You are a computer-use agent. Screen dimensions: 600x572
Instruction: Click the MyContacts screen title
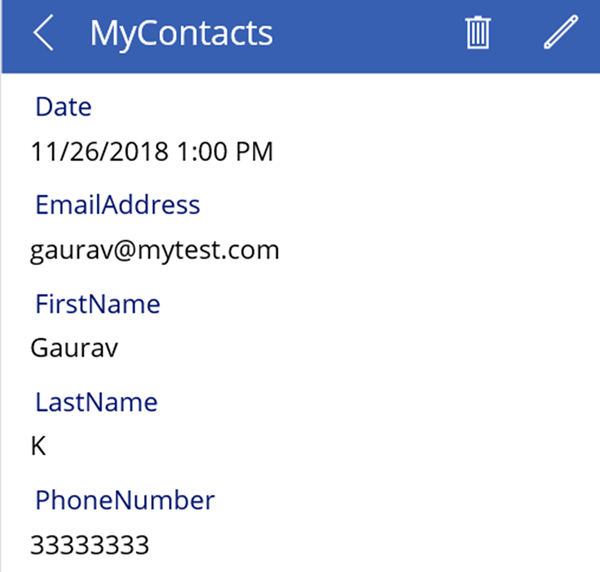181,34
